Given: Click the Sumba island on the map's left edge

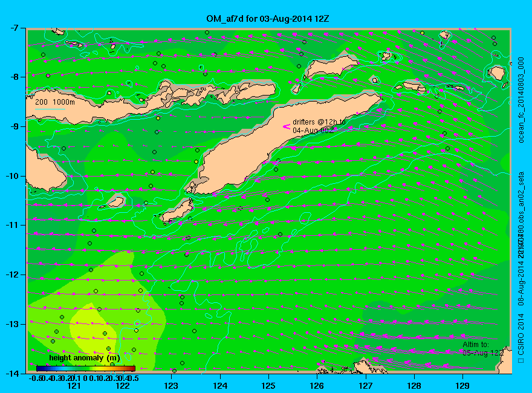Looking at the screenshot, I should point(44,171).
